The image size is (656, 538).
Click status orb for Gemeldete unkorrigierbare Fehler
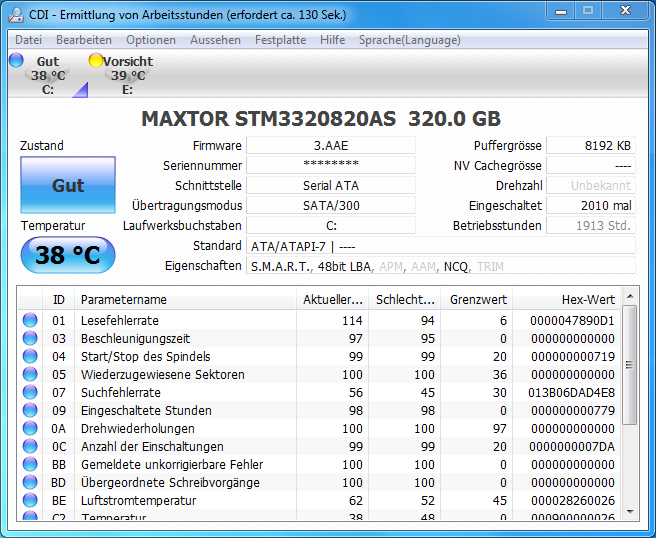30,464
